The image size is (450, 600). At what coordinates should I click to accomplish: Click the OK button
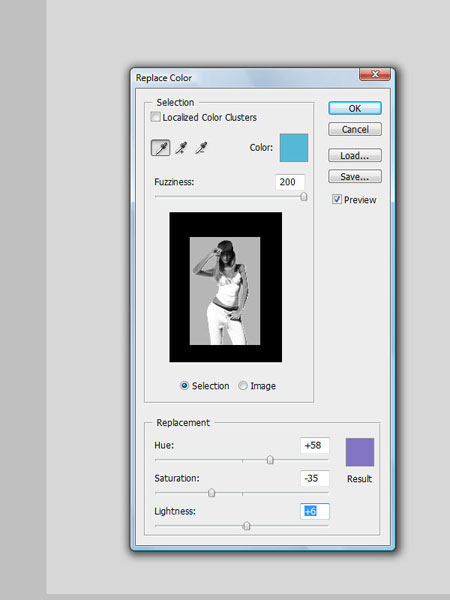click(355, 108)
